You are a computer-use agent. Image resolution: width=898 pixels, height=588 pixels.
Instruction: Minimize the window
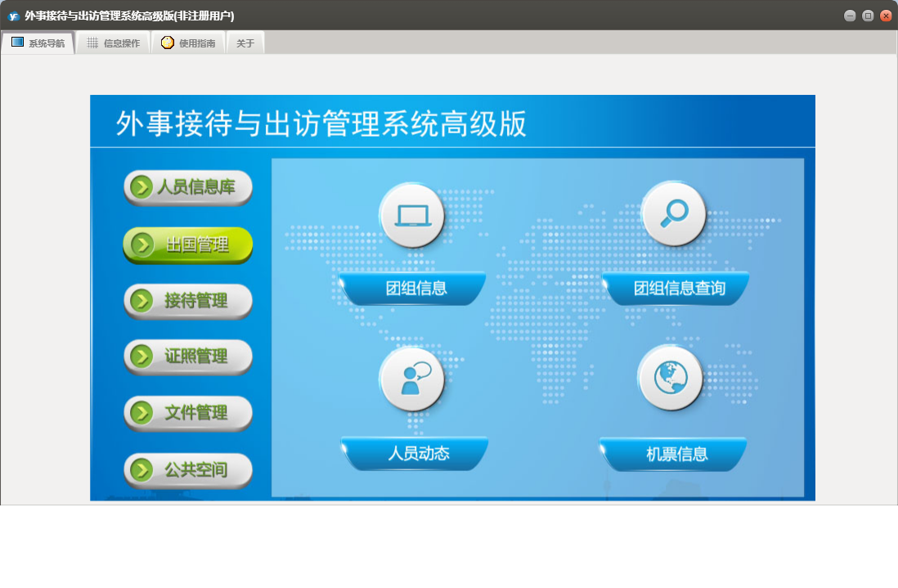(850, 16)
